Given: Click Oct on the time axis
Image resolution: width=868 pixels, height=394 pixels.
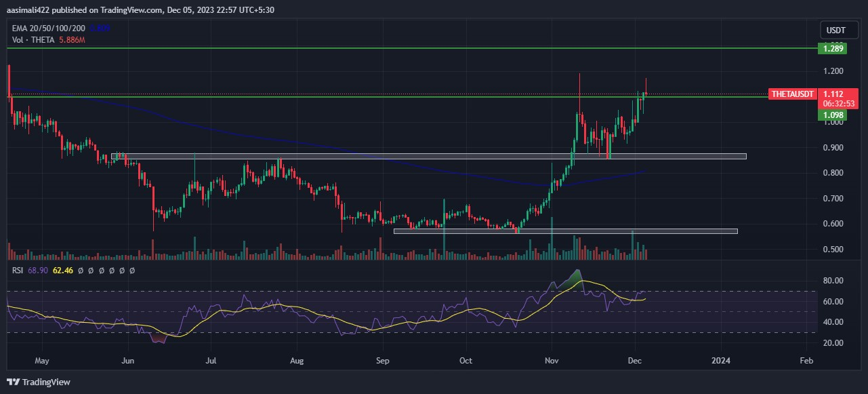Looking at the screenshot, I should 466,361.
